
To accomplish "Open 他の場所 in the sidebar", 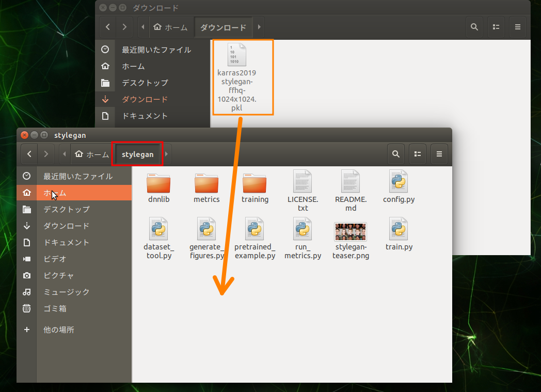I will tap(58, 330).
